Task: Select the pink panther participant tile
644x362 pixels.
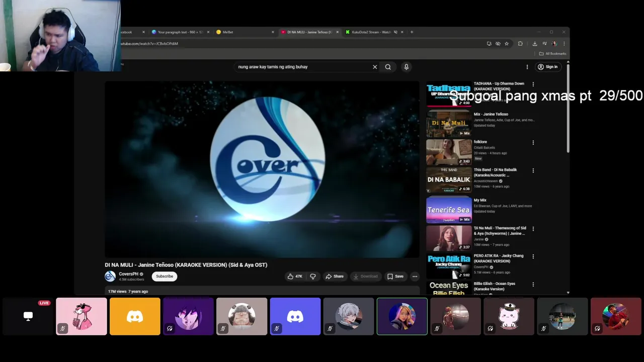Action: tap(82, 316)
